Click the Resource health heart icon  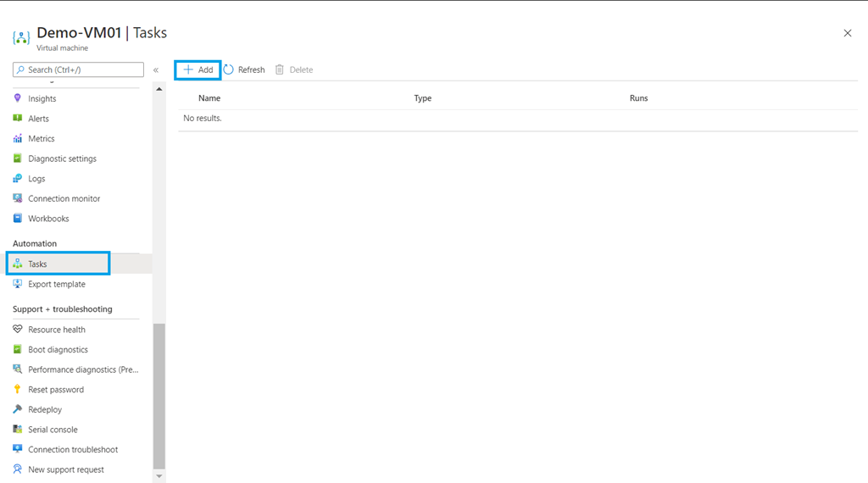(x=18, y=329)
